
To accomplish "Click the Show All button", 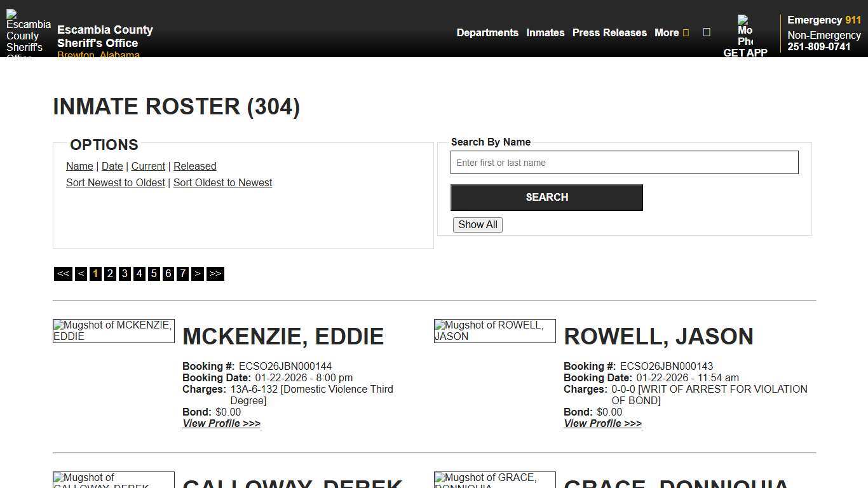I will point(477,224).
